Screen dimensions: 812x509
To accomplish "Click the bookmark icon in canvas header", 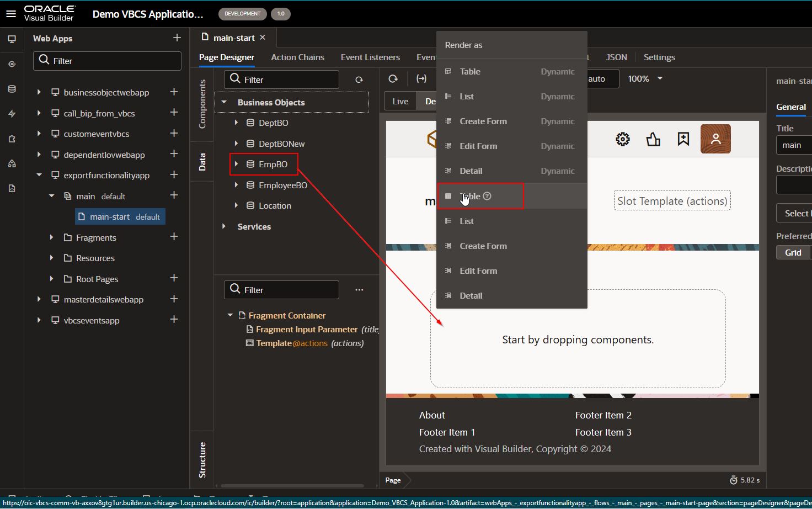I will (683, 139).
